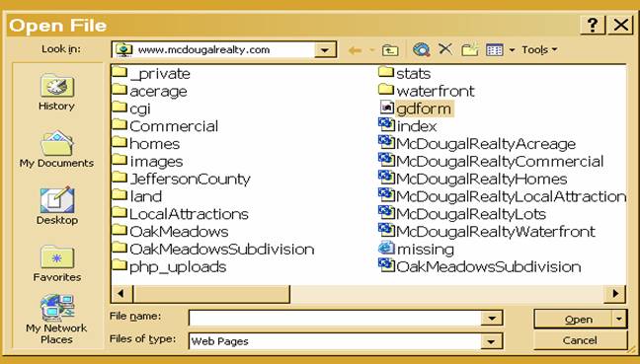Select the waterfront folder
This screenshot has height=364, width=640.
[427, 91]
